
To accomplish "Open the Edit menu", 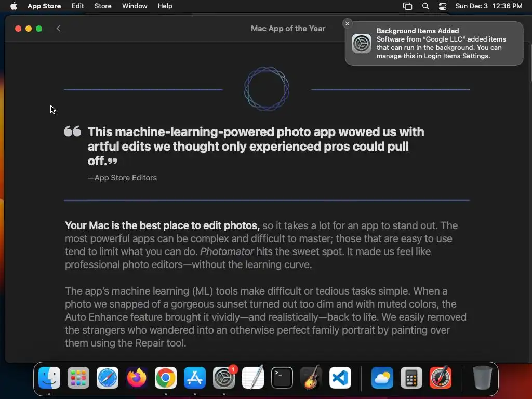I will 78,6.
